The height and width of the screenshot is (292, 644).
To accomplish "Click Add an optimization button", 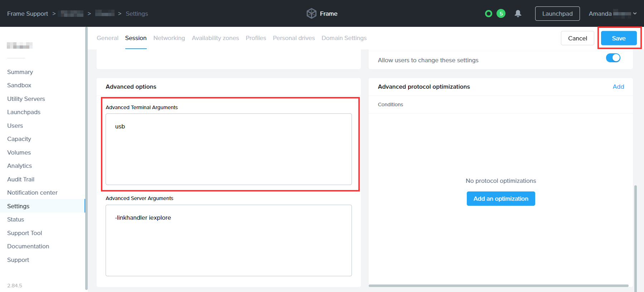I will point(501,199).
